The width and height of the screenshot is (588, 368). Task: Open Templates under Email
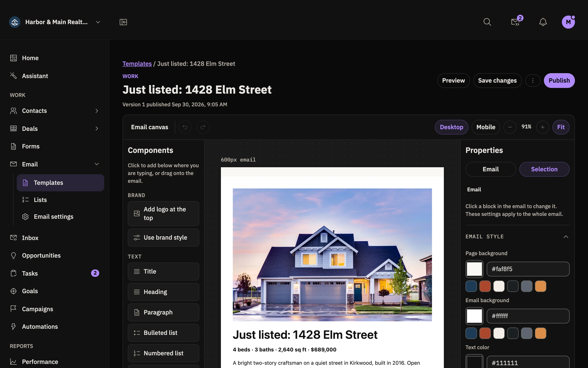click(x=60, y=183)
